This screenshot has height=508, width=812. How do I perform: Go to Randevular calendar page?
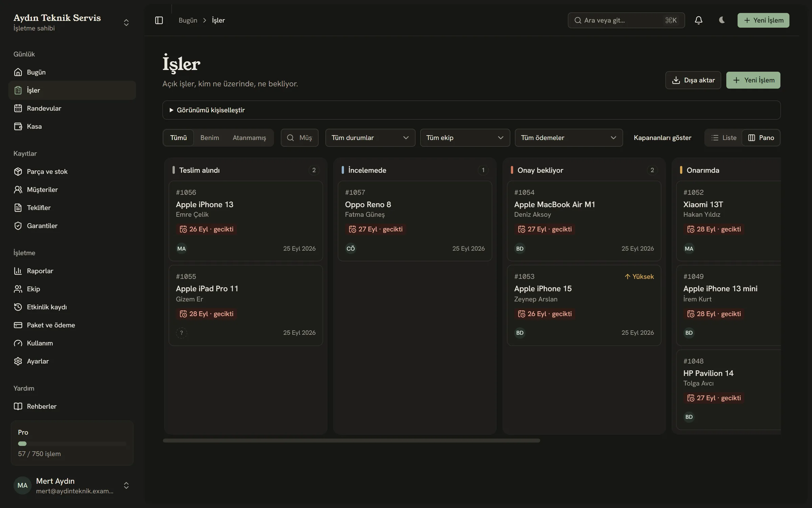[x=72, y=108]
